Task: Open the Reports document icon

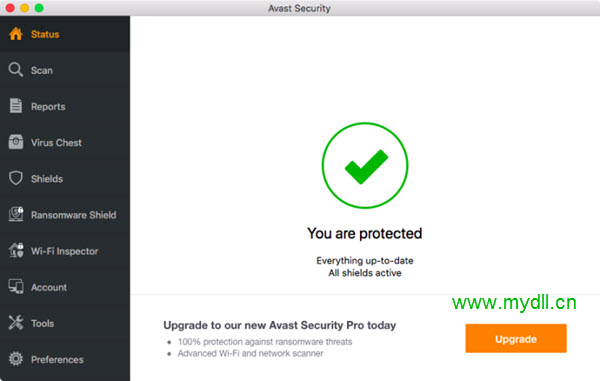Action: pyautogui.click(x=16, y=106)
